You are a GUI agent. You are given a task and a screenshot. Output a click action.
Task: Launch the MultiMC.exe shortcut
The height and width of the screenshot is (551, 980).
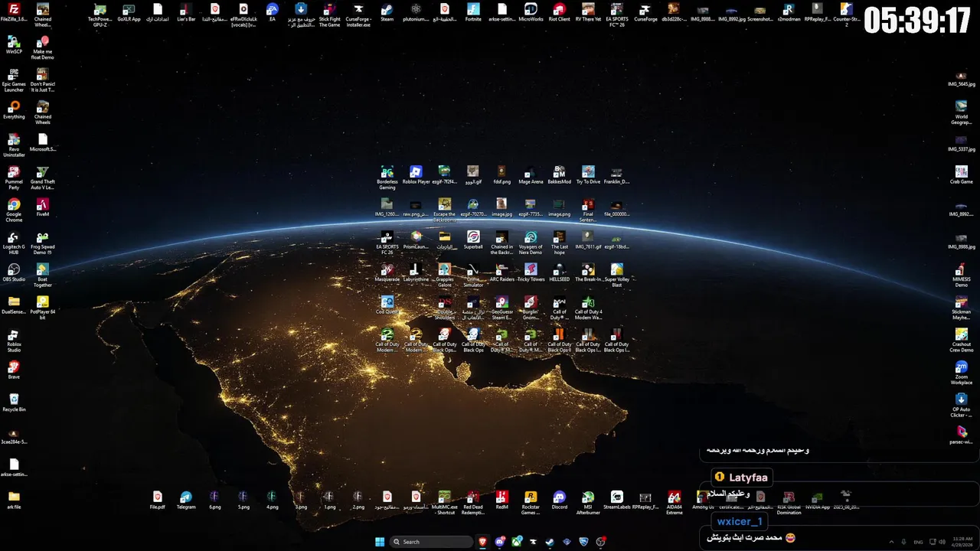click(444, 502)
